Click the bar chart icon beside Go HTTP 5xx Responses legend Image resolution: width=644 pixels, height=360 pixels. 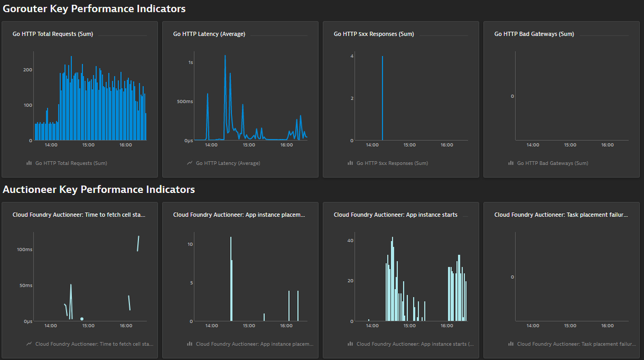350,163
